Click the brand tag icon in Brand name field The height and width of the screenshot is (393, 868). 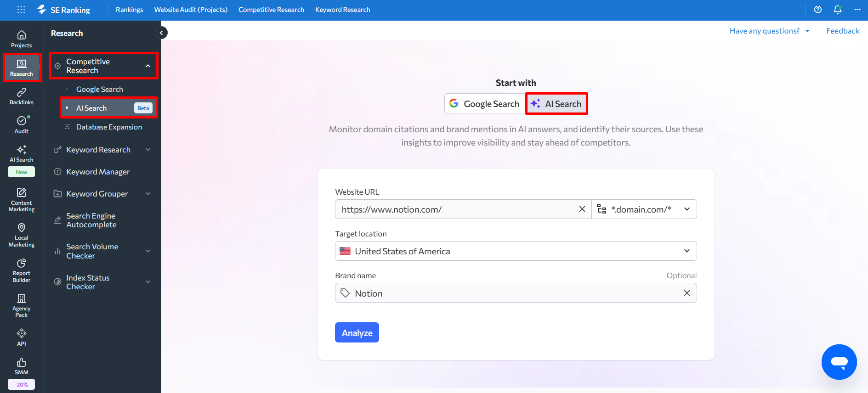(345, 293)
